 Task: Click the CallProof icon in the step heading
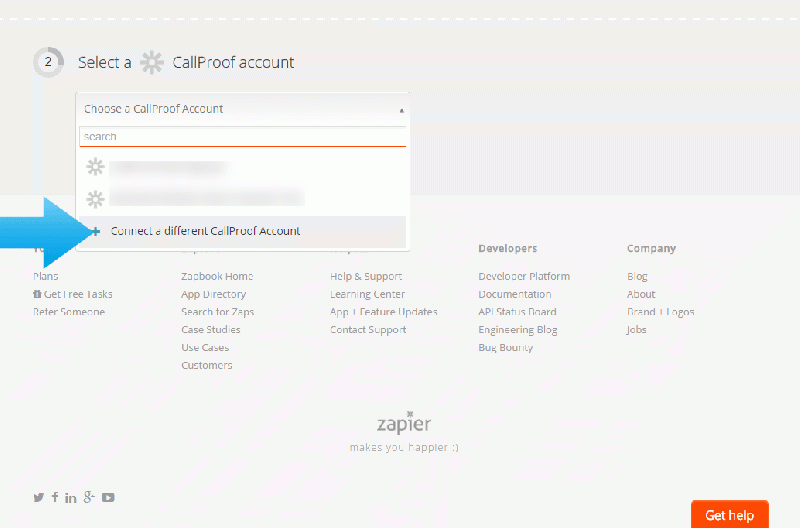152,62
